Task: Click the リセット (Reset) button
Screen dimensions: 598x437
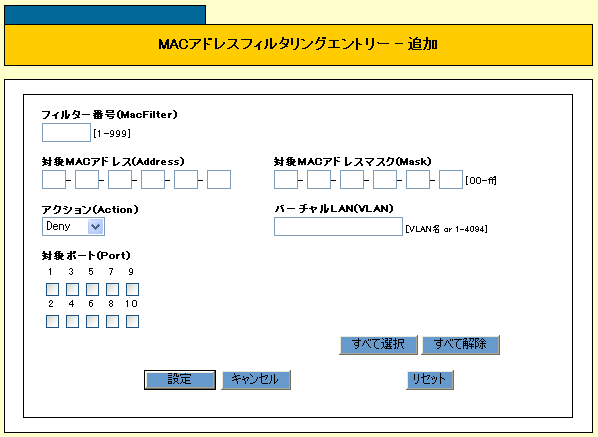Action: click(x=430, y=380)
